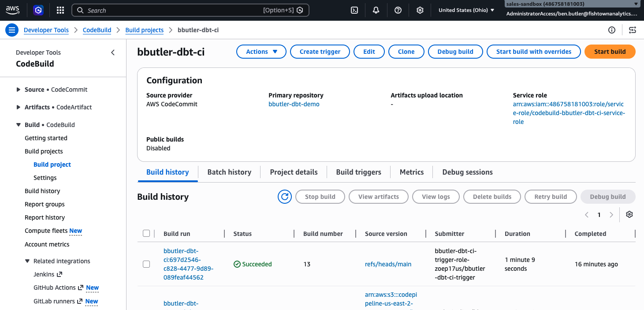Switch to the Batch history tab

229,172
